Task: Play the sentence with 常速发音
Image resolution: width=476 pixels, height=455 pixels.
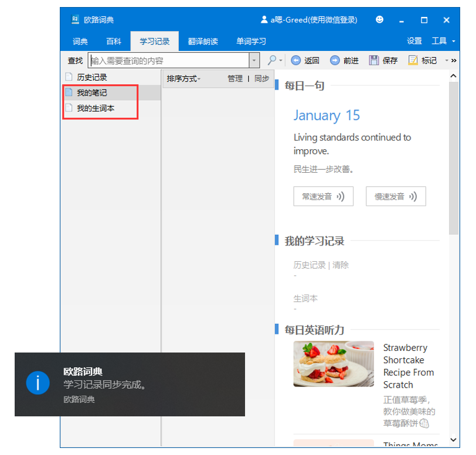Action: click(324, 196)
